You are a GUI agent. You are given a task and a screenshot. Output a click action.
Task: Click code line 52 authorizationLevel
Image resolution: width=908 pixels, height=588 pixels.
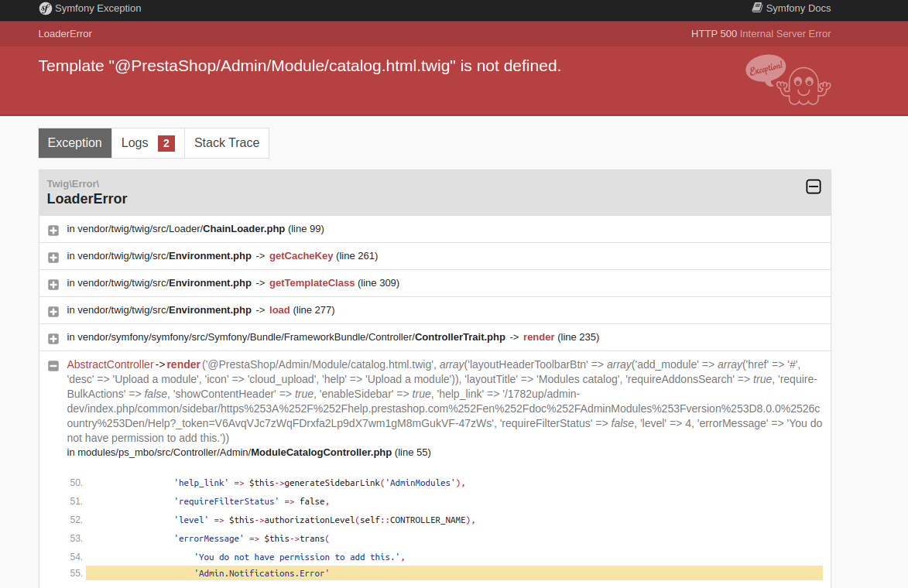point(324,520)
